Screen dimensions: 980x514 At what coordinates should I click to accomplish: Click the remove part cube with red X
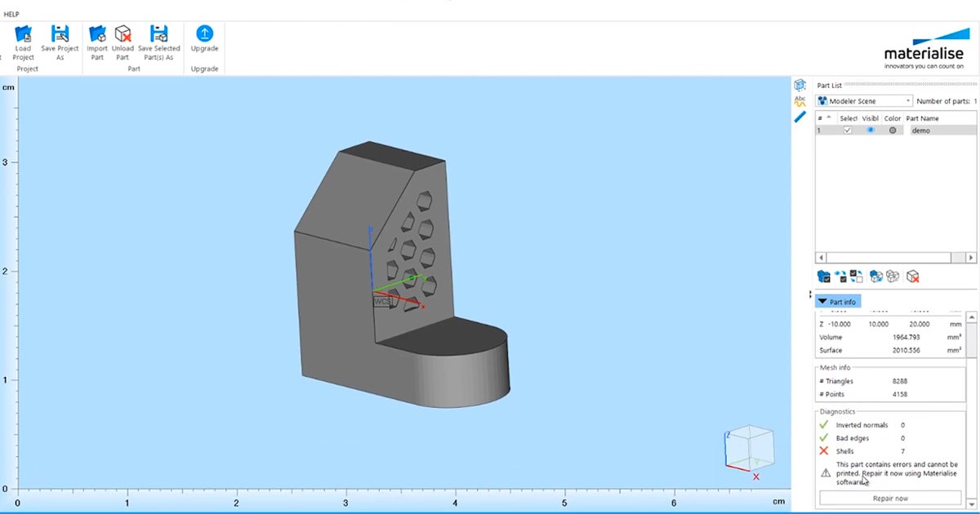[913, 277]
